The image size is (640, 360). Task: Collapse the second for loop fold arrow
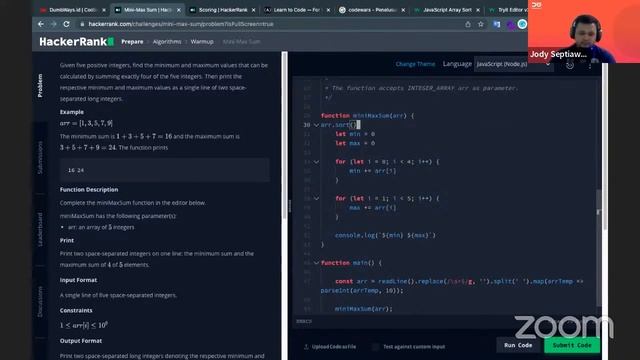316,198
